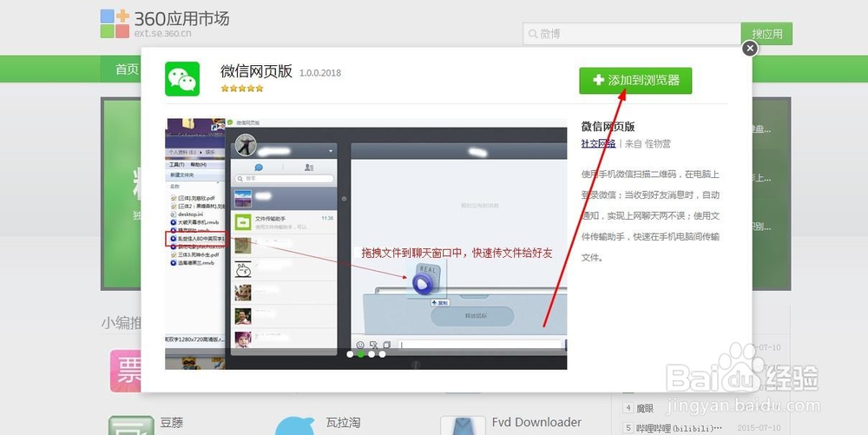Click the Fvd Downloader app icon

click(463, 425)
